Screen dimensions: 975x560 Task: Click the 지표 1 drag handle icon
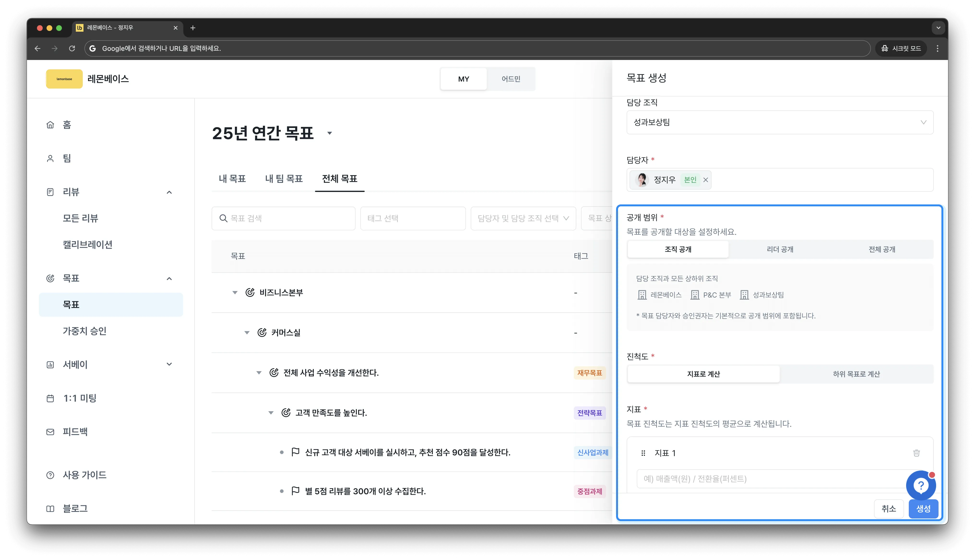(643, 453)
